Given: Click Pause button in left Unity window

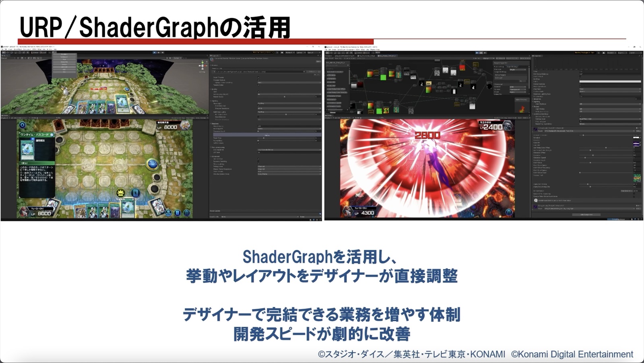Looking at the screenshot, I should [x=159, y=52].
